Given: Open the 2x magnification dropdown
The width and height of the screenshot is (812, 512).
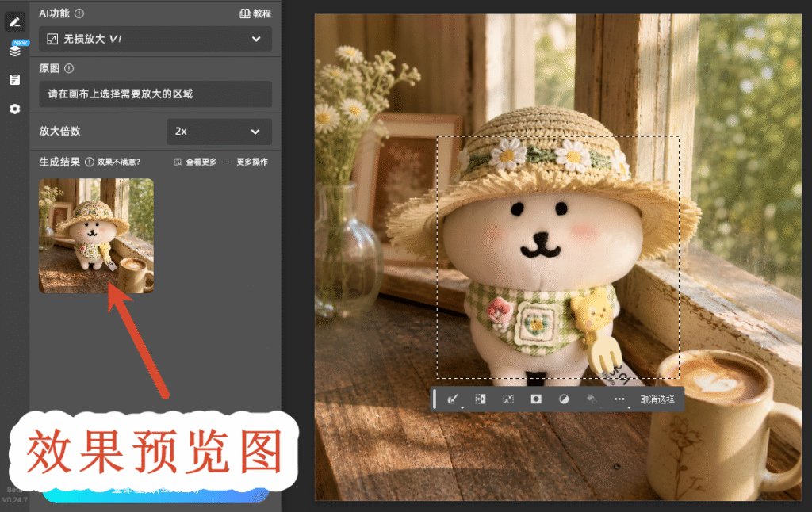Looking at the screenshot, I should point(219,132).
